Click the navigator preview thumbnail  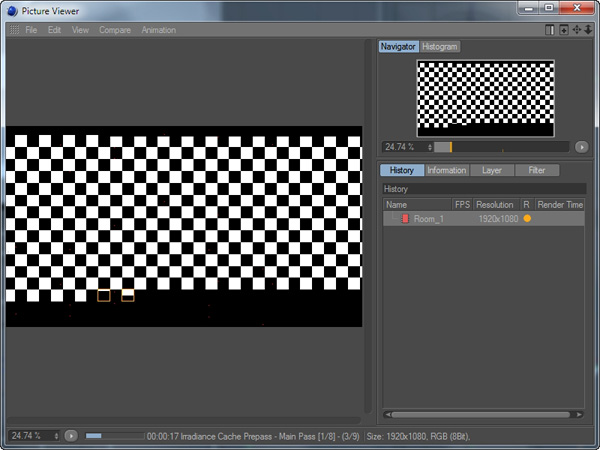click(485, 98)
